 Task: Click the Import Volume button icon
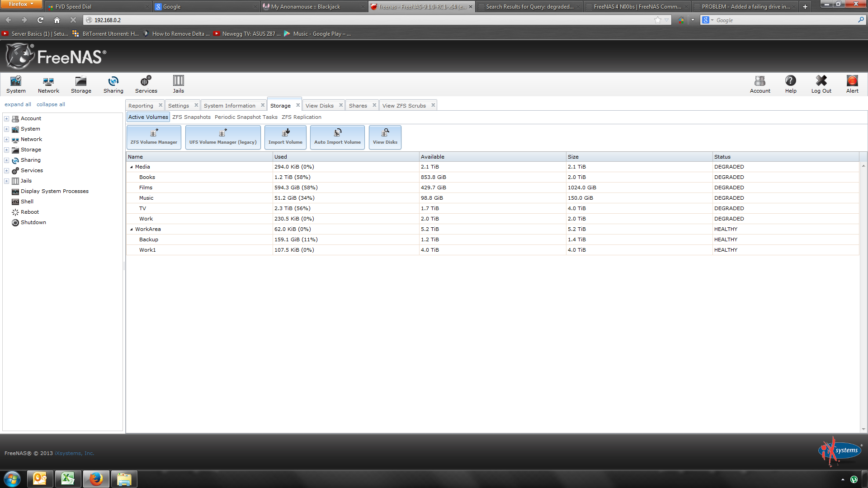click(x=285, y=132)
